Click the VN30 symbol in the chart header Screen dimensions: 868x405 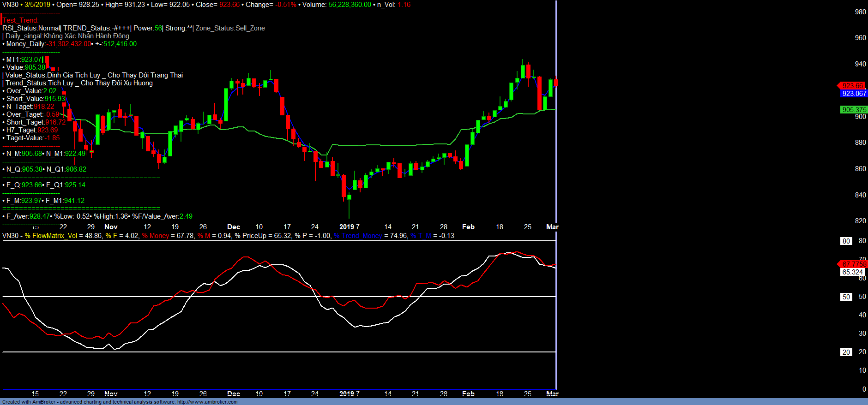10,5
